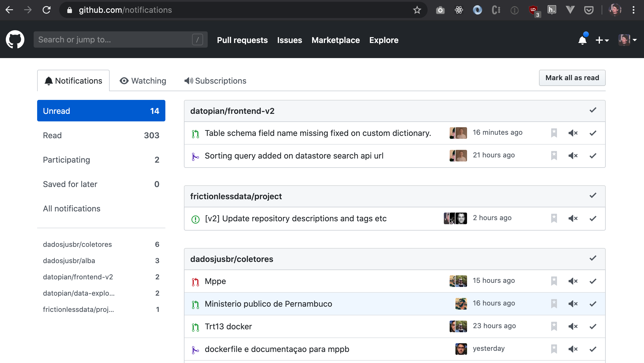Expand the user profile avatar menu
Viewport: 644px width, 363px height.
(x=627, y=40)
